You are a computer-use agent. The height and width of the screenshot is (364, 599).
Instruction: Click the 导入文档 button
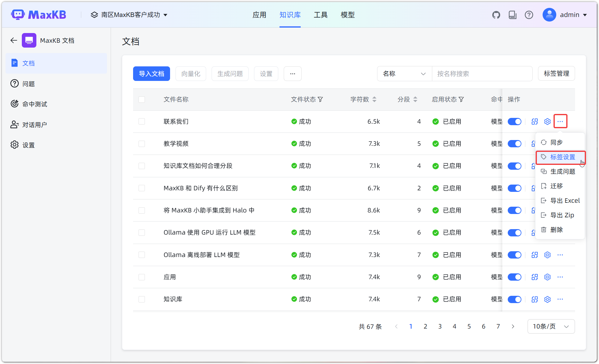(x=151, y=74)
